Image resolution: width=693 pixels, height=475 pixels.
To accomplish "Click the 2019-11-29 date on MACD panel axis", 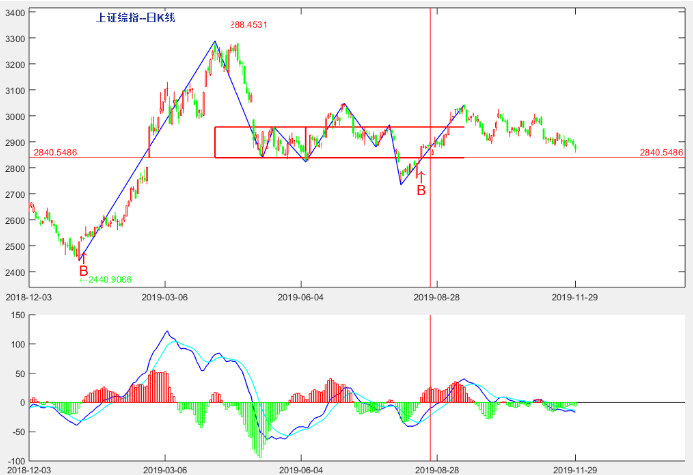I will 575,468.
